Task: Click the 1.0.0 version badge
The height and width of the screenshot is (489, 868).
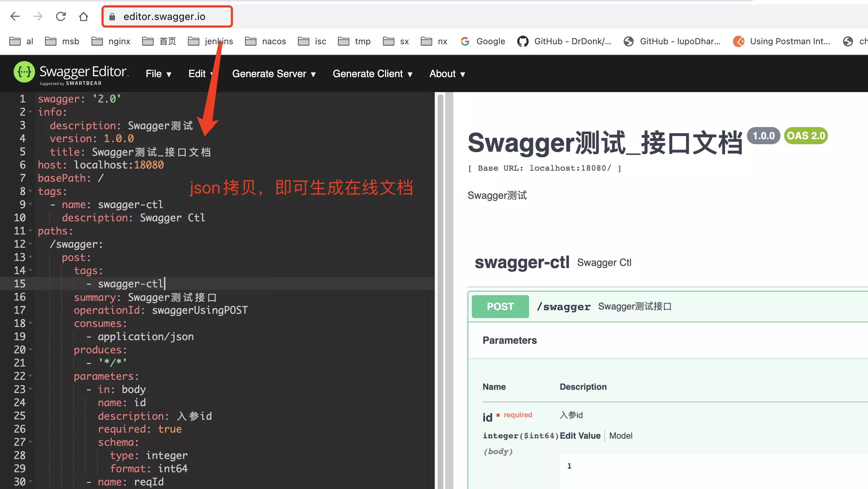Action: click(763, 136)
